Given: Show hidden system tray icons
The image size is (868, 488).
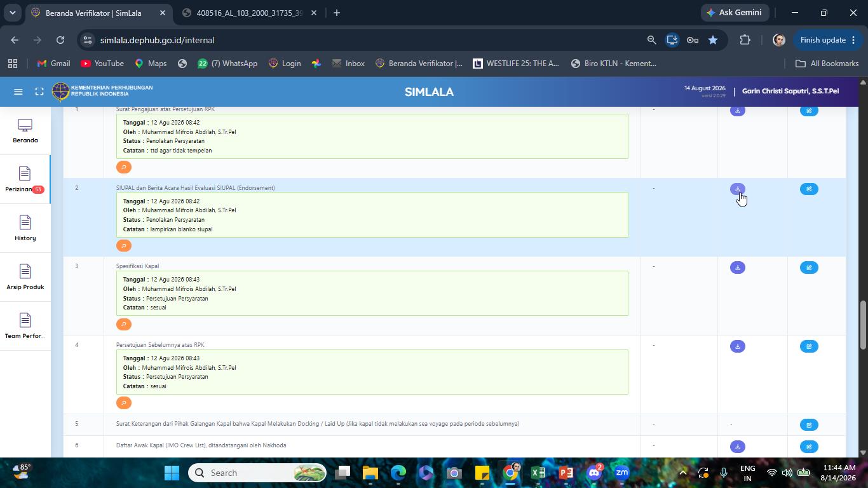Looking at the screenshot, I should coord(682,473).
